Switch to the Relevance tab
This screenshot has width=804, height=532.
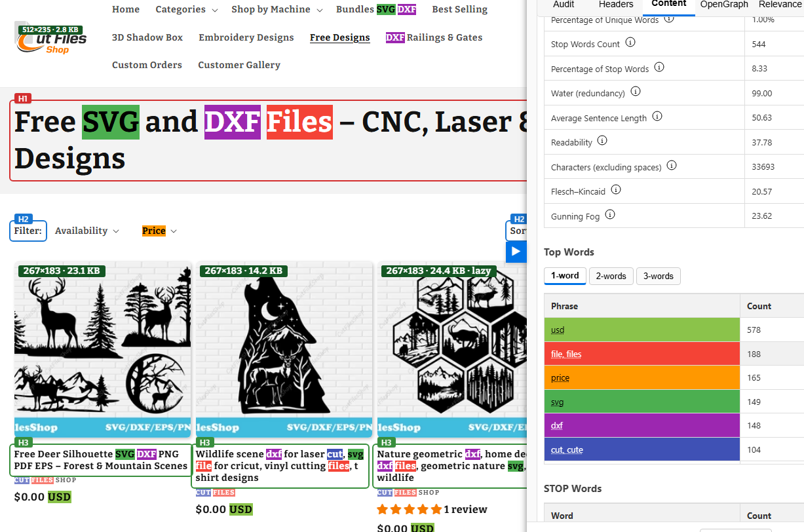(x=779, y=5)
